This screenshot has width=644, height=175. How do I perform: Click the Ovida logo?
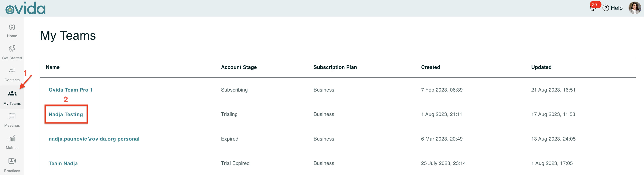coord(26,8)
